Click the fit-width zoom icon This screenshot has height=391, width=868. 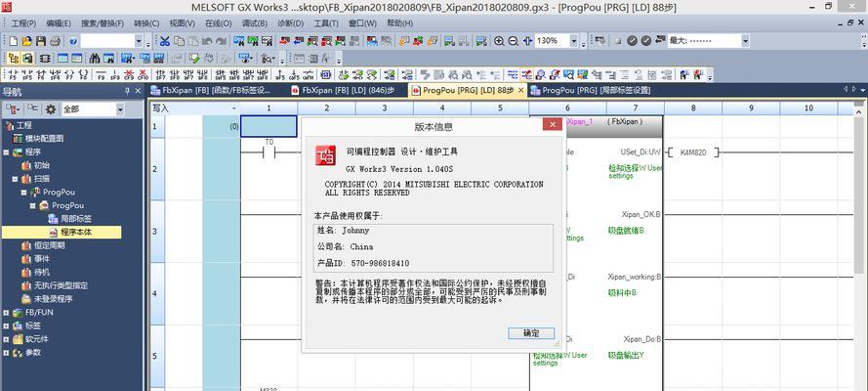pyautogui.click(x=527, y=41)
